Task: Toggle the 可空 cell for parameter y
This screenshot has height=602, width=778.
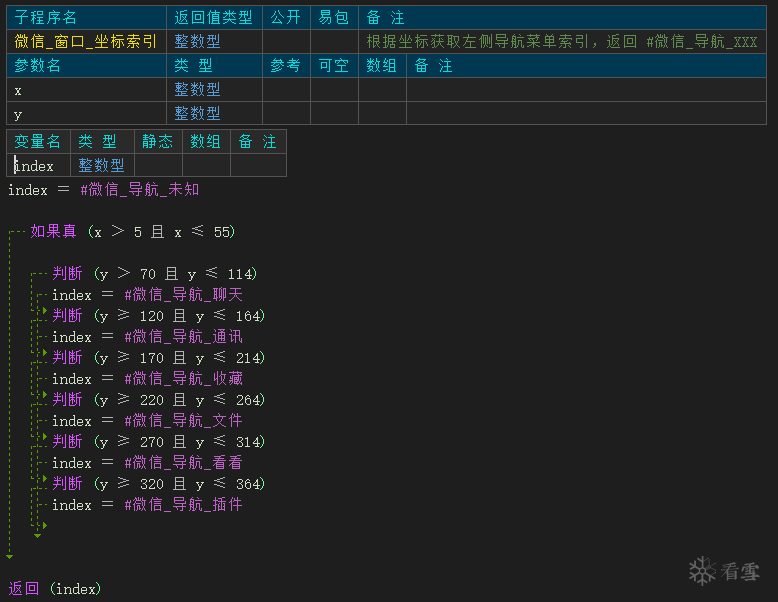Action: 334,113
